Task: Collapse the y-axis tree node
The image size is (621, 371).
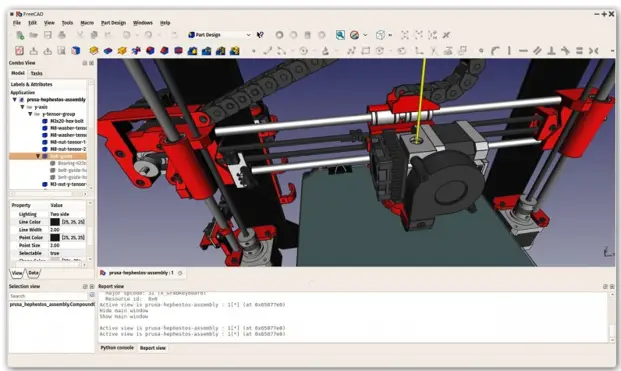Action: click(x=22, y=107)
